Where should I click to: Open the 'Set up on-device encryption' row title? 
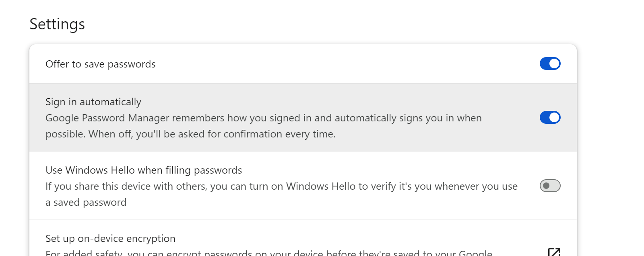110,239
